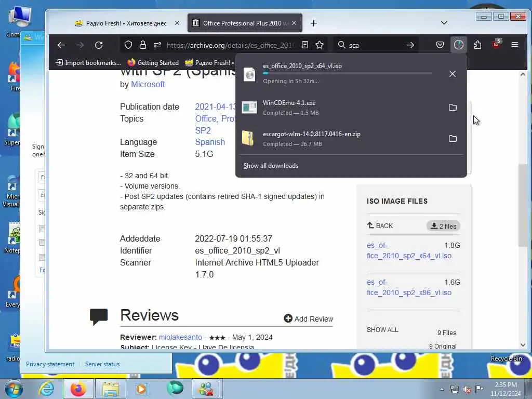This screenshot has width=532, height=399.
Task: Open Windows Explorer from the taskbar
Action: pos(111,389)
